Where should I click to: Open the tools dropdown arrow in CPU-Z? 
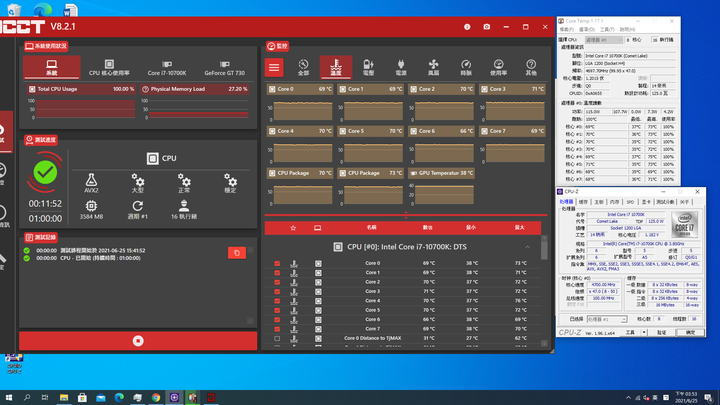644,332
